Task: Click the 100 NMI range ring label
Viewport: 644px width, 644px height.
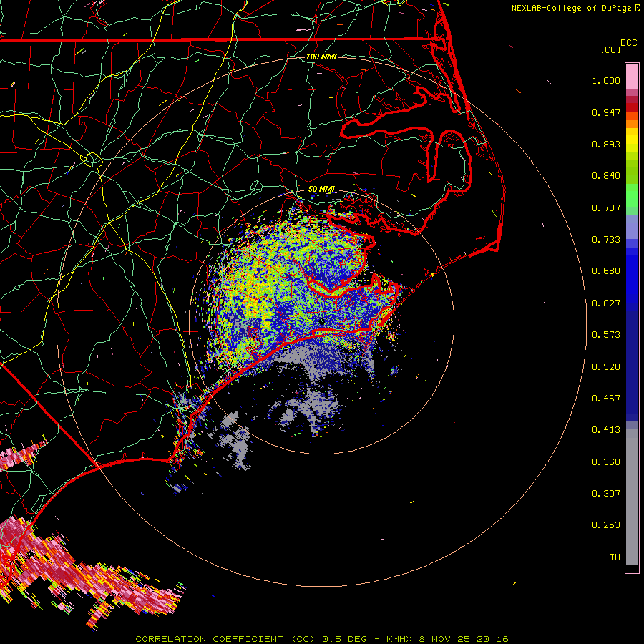Action: 321,57
